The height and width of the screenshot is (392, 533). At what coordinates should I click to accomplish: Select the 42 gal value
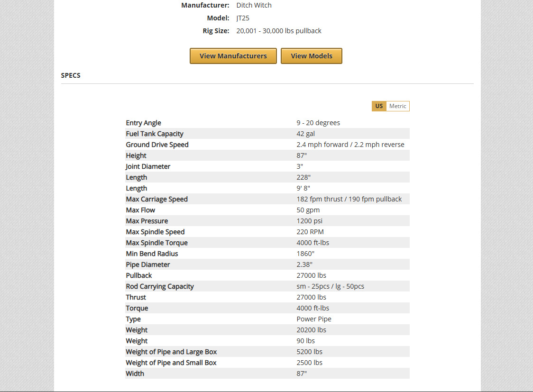[x=305, y=134]
